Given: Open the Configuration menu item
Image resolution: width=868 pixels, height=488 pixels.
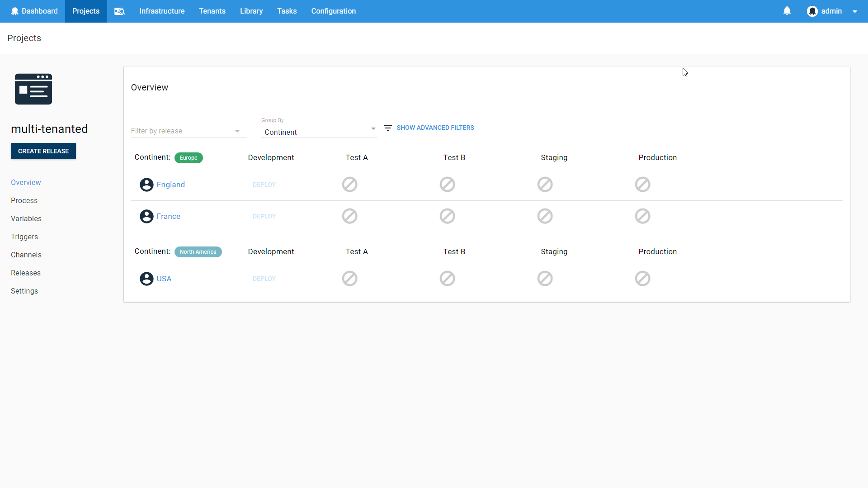Looking at the screenshot, I should click(333, 11).
